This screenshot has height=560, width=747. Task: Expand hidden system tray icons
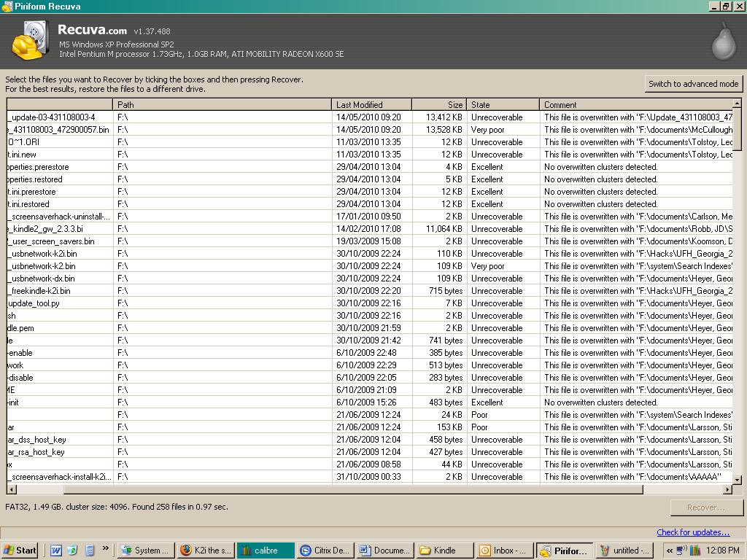click(669, 551)
